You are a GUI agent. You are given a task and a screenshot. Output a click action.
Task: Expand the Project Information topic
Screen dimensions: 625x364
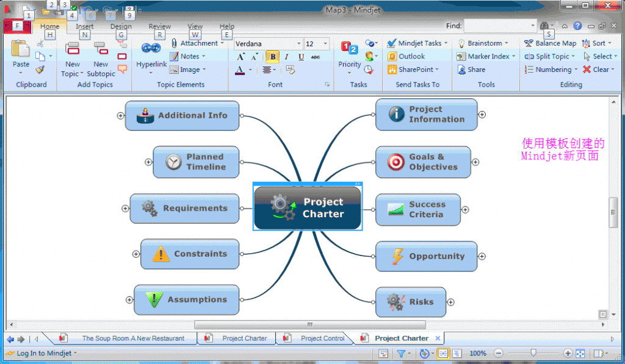(482, 115)
